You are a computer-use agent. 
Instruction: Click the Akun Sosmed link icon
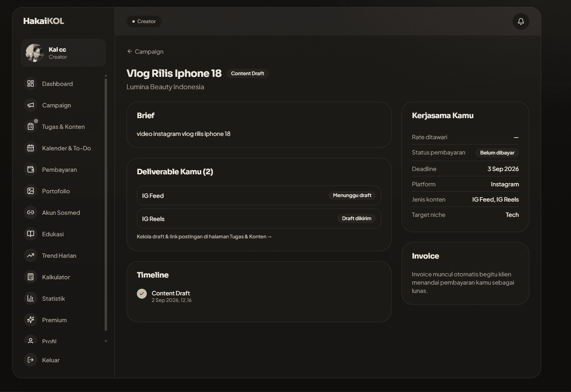[31, 213]
